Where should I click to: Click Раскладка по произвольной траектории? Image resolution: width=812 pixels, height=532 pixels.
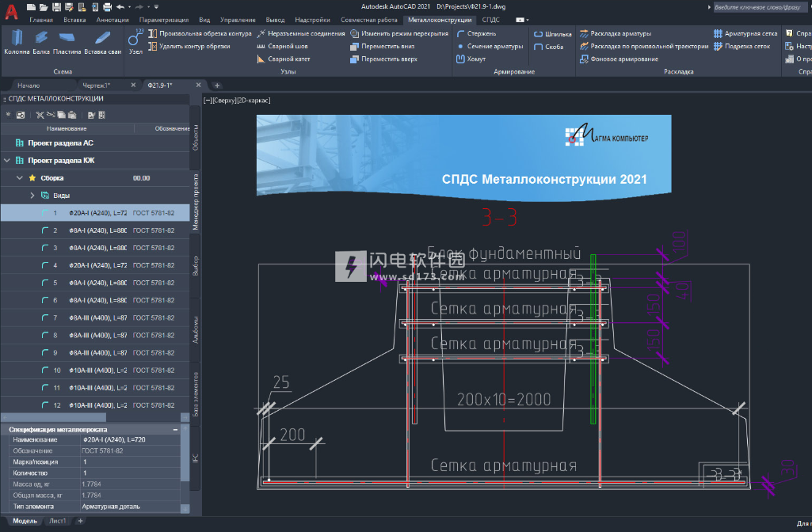644,46
